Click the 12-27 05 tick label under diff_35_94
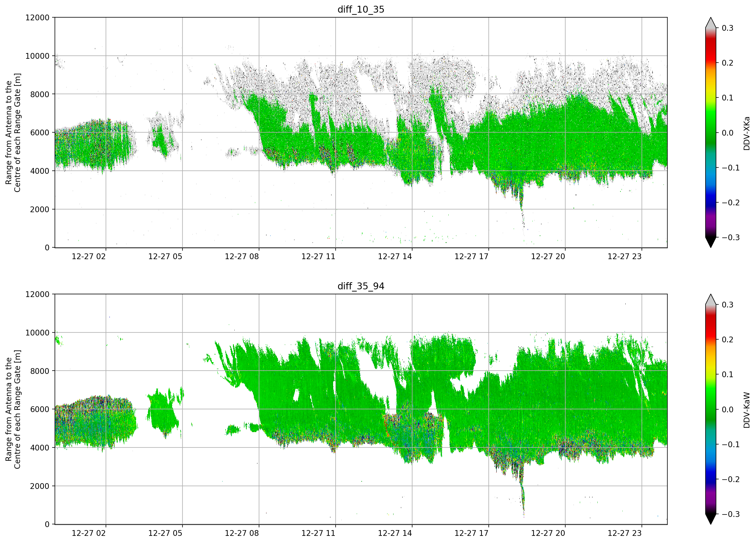This screenshot has height=543, width=756. click(x=165, y=533)
